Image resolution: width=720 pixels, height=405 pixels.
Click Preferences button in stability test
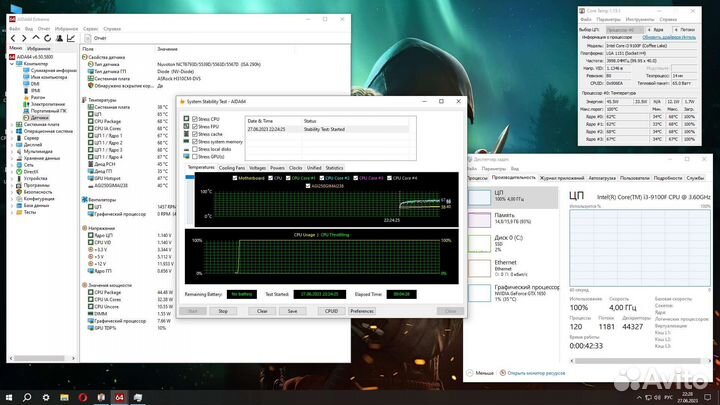tap(362, 311)
